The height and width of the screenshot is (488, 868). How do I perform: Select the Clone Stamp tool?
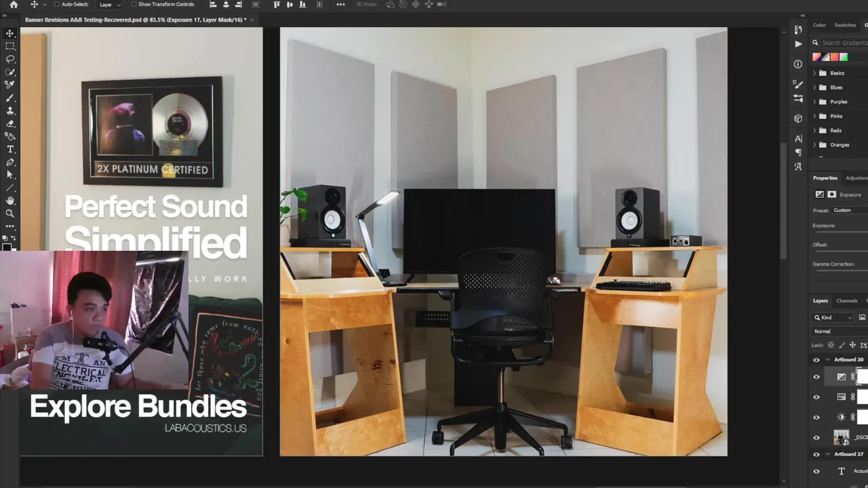tap(10, 110)
